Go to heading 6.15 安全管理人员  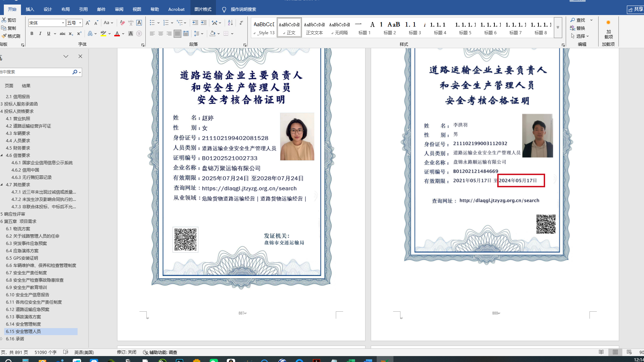click(x=23, y=331)
